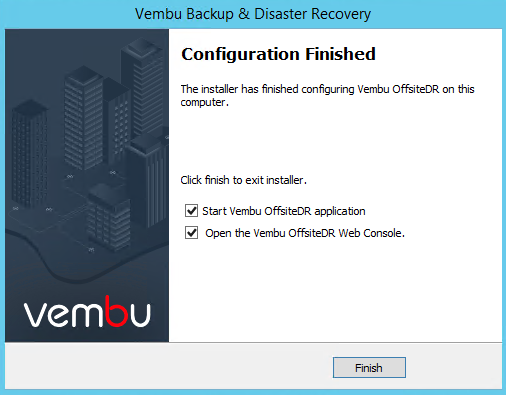Click the small front building near the road

click(108, 217)
